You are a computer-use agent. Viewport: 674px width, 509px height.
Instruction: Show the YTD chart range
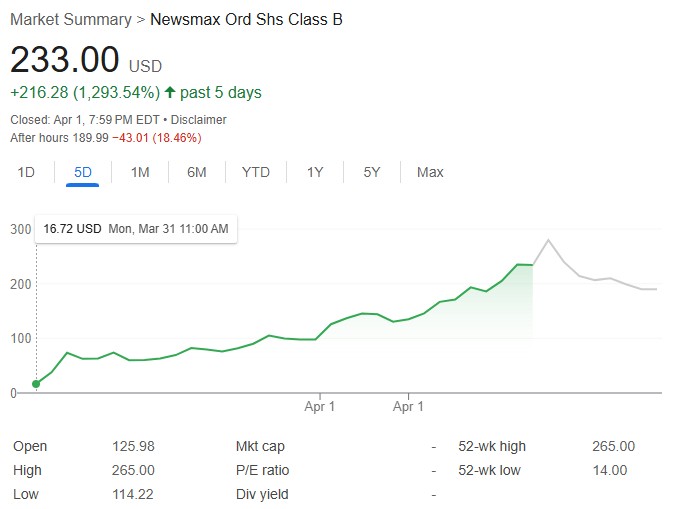tap(256, 172)
